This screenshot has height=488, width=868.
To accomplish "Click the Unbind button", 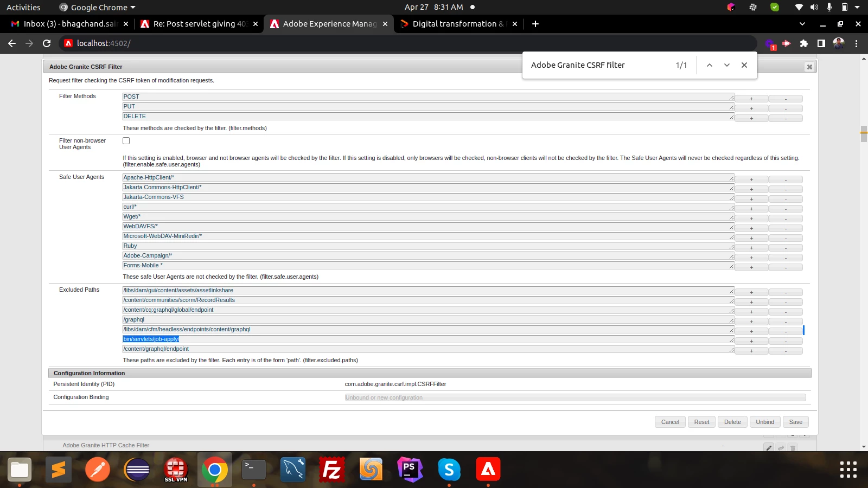I will point(765,422).
